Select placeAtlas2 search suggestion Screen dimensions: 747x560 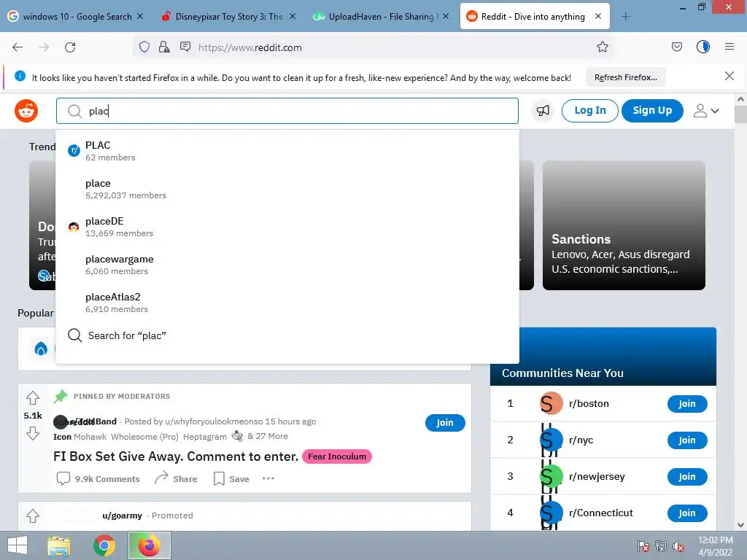tap(287, 303)
